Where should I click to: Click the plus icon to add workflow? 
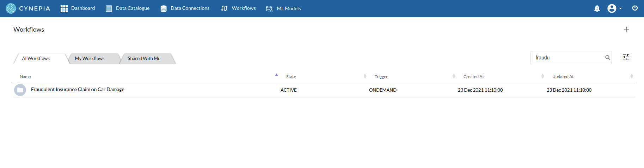(626, 29)
